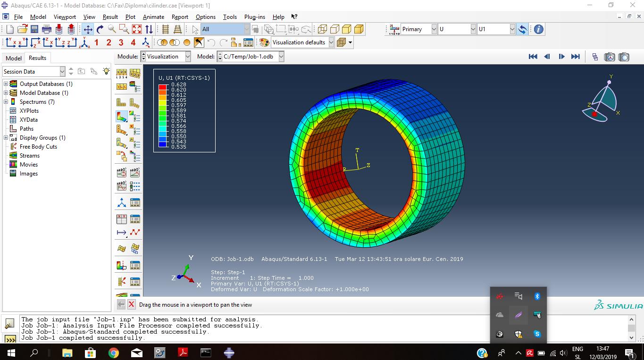Switch to the Model tab

13,58
